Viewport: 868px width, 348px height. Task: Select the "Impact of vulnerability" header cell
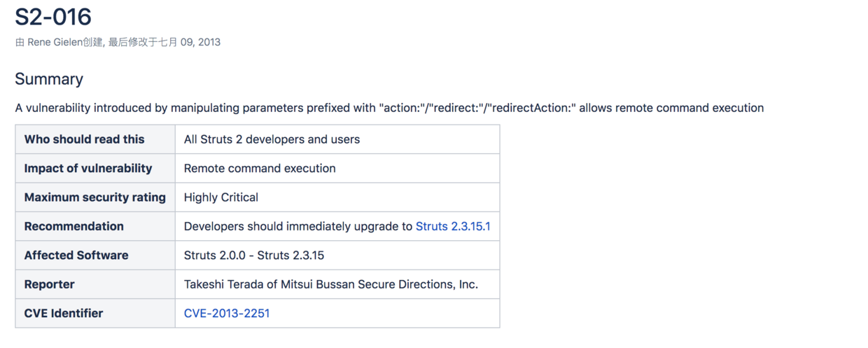coord(88,168)
